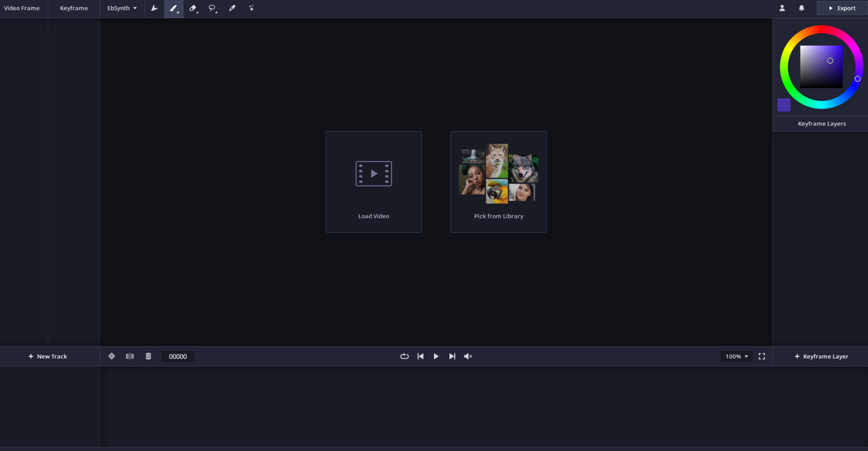Screen dimensions: 868x451
Task: Select the Lasso tool
Action: (212, 8)
